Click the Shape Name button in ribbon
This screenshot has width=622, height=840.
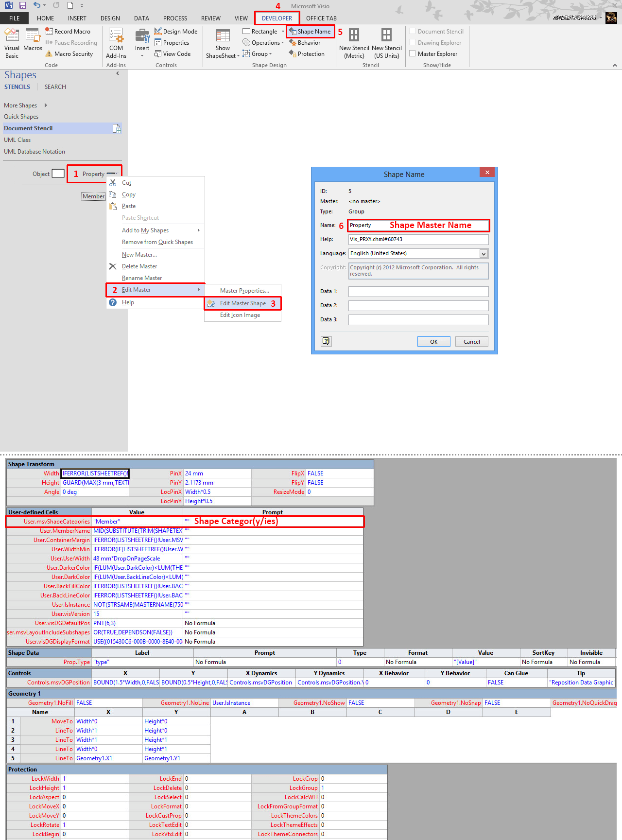(x=310, y=32)
